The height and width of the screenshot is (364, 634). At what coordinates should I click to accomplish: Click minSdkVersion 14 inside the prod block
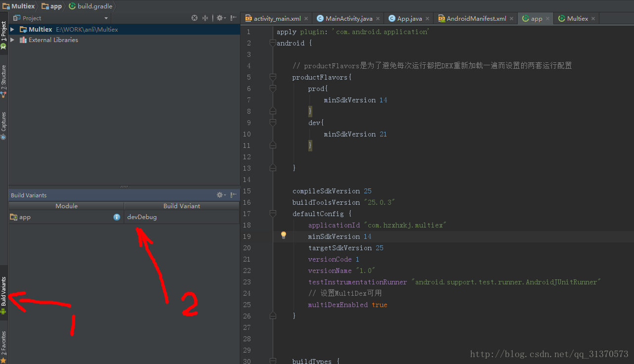355,100
